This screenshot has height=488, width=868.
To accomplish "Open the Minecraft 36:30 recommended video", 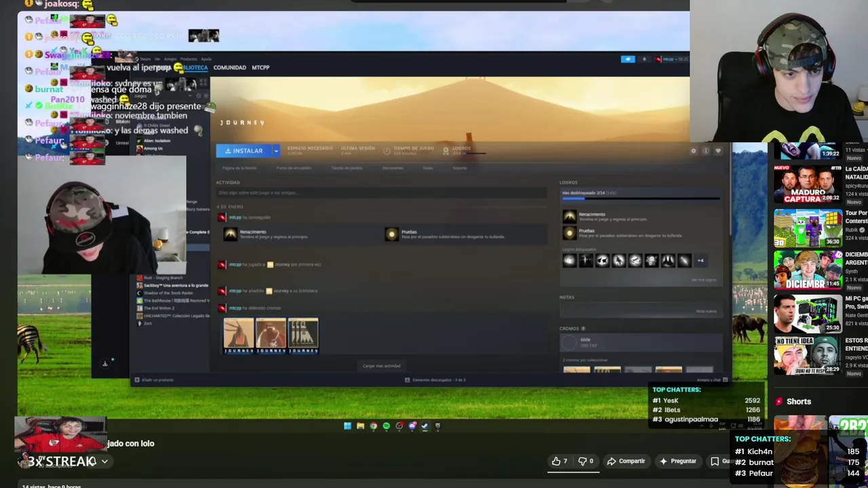I will point(808,228).
